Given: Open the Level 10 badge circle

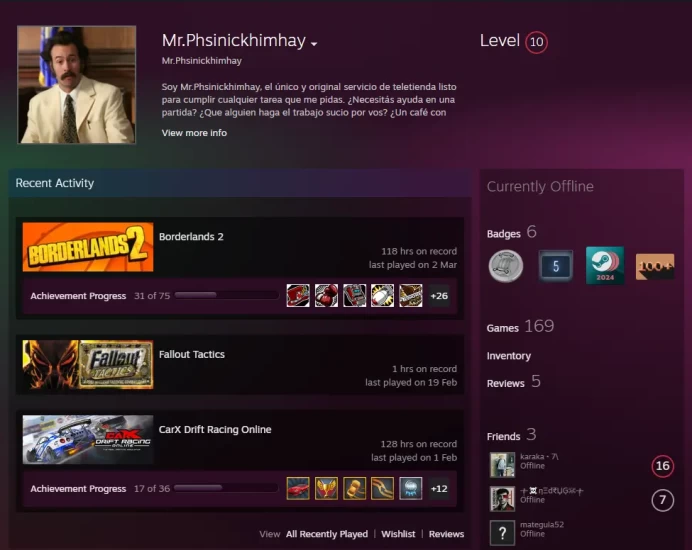Looking at the screenshot, I should coord(536,42).
